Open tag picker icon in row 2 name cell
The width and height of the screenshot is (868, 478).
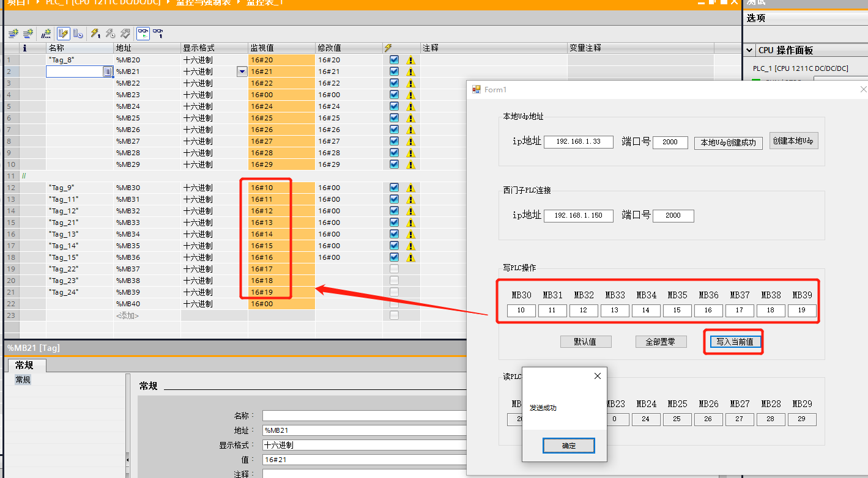pos(108,72)
